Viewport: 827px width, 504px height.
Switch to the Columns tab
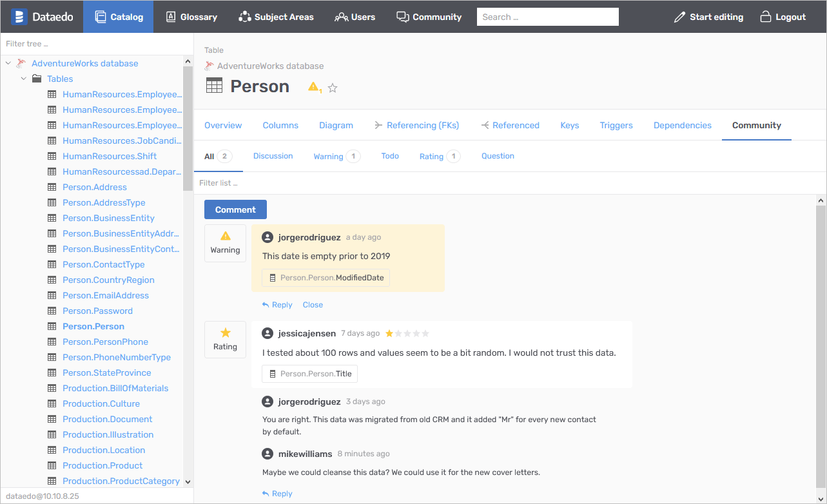click(280, 125)
